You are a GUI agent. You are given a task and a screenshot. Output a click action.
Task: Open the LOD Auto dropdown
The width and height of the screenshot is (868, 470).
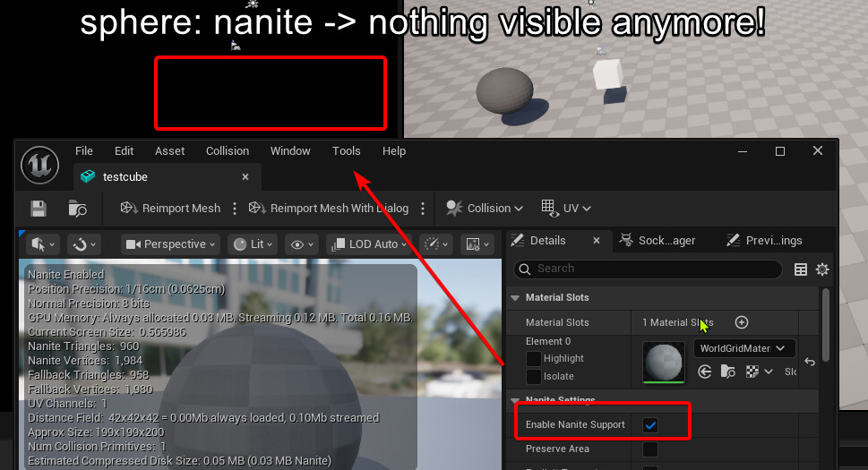point(369,244)
